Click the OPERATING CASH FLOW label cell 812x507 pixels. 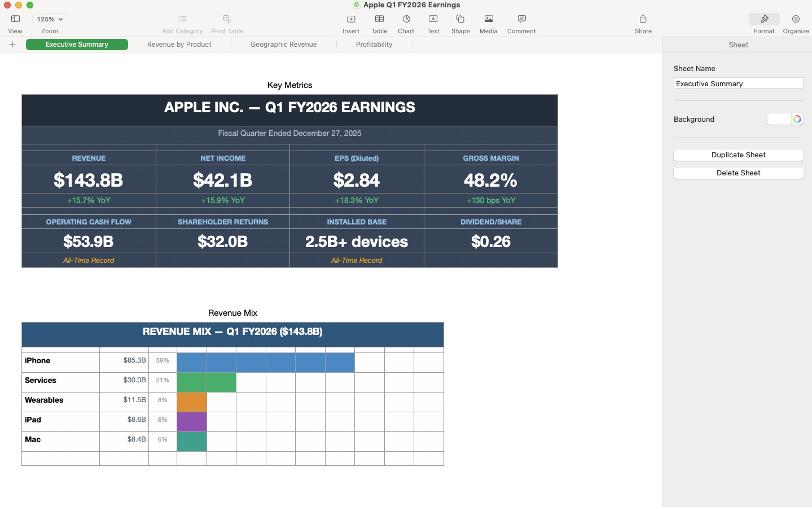pyautogui.click(x=89, y=222)
